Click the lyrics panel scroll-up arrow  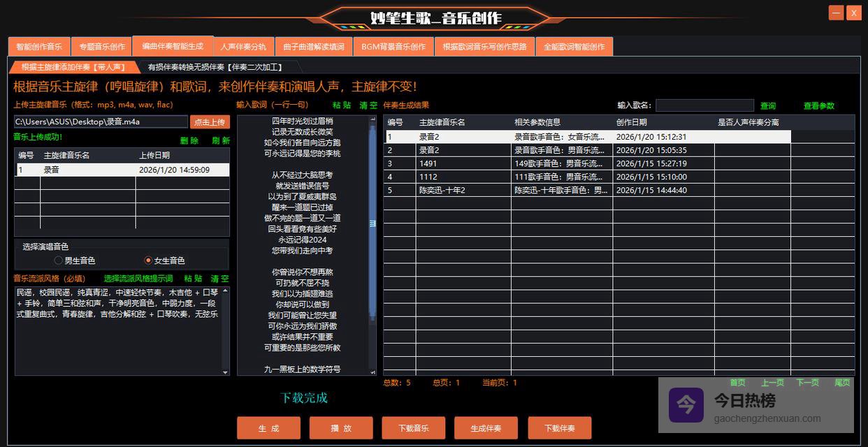coord(372,120)
